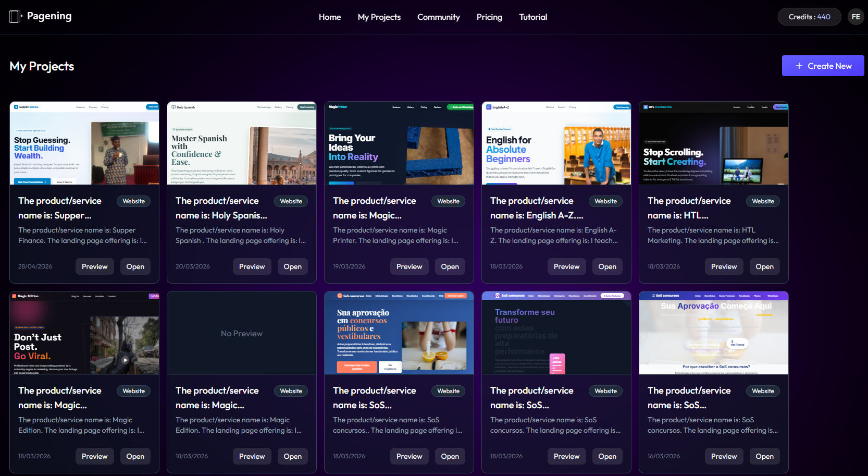Click the Website tag on HTL Marketing card
The height and width of the screenshot is (476, 868).
(x=763, y=201)
